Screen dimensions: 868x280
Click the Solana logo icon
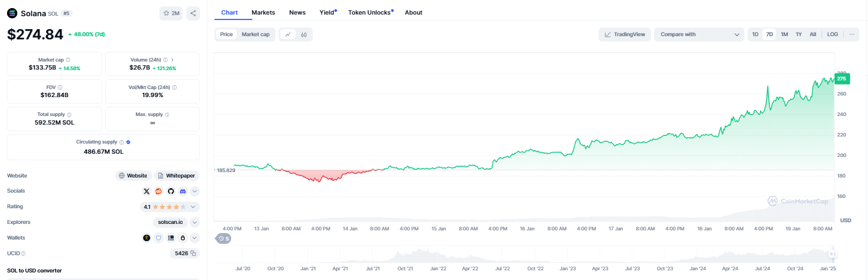pyautogui.click(x=12, y=13)
